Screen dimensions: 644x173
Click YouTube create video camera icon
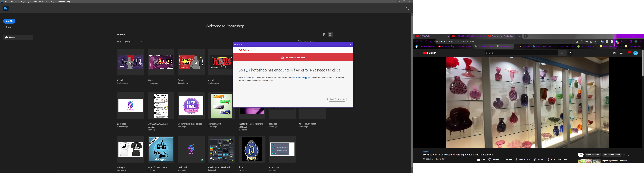tap(615, 53)
